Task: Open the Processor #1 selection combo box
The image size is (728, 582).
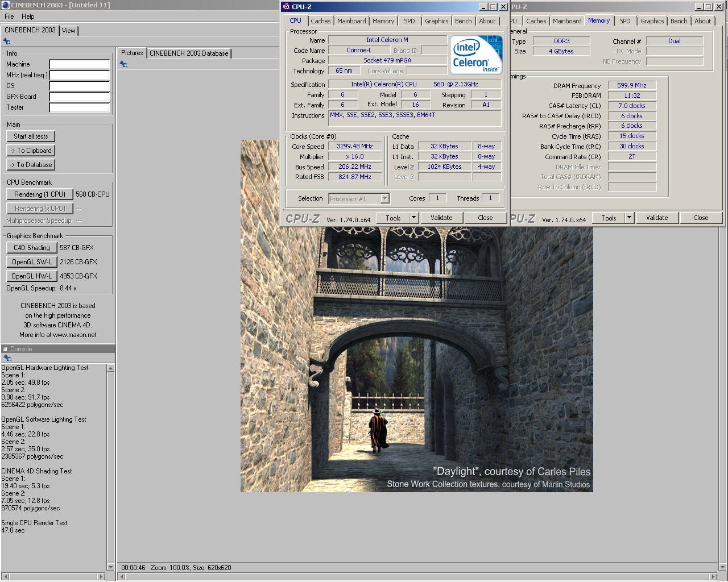Action: (359, 198)
